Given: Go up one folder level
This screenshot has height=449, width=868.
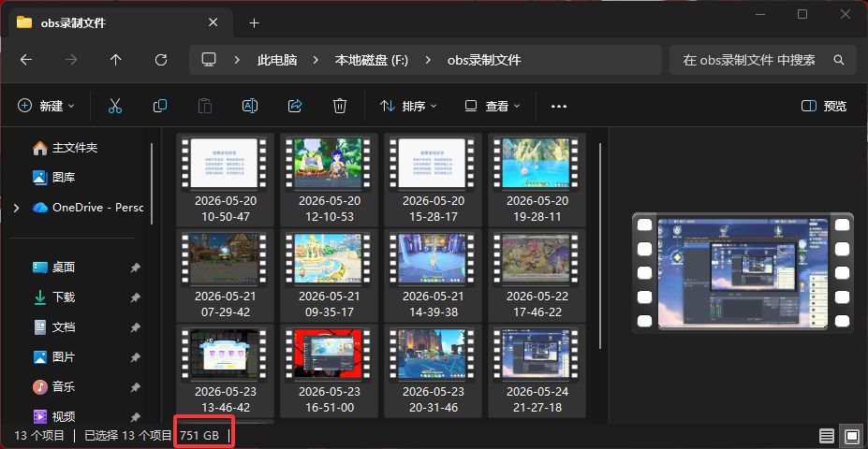Looking at the screenshot, I should [115, 60].
